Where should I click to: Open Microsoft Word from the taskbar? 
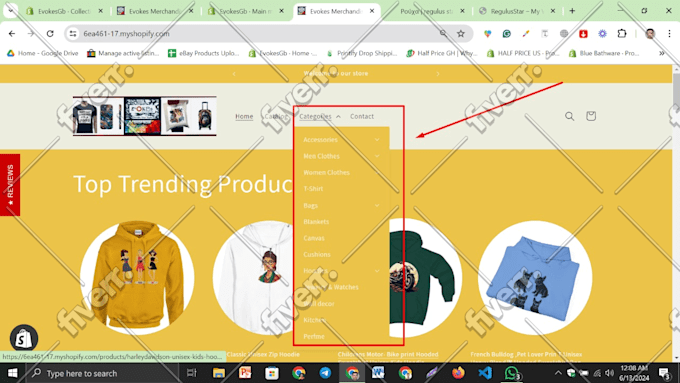(378, 373)
